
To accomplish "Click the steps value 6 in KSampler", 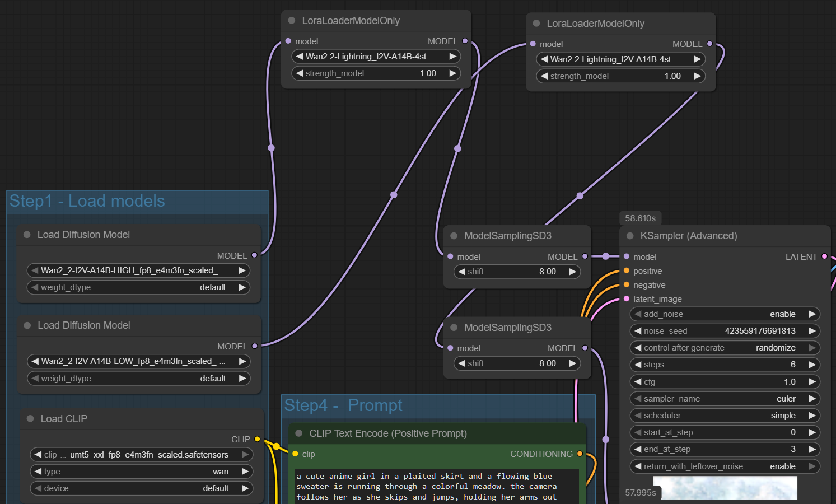I will click(793, 365).
